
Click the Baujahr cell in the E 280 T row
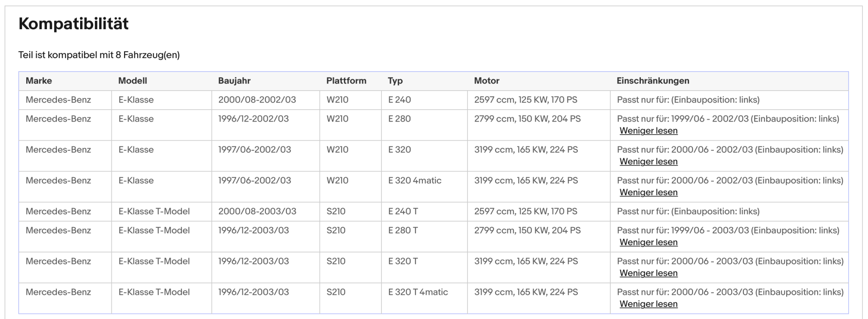(253, 230)
